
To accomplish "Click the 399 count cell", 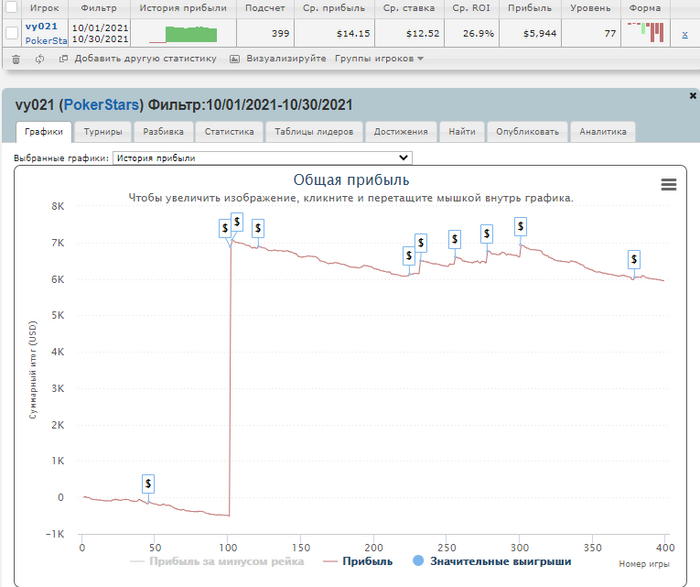I will pyautogui.click(x=280, y=33).
